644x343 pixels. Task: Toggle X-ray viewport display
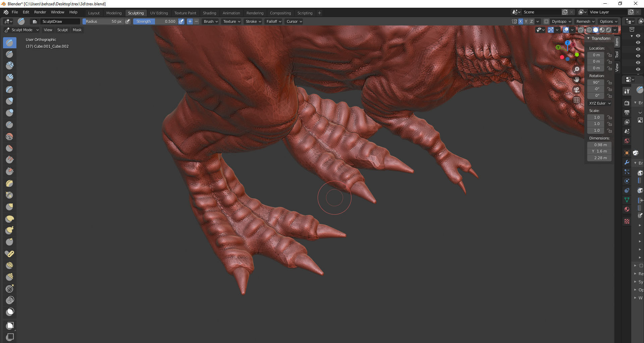click(x=581, y=30)
